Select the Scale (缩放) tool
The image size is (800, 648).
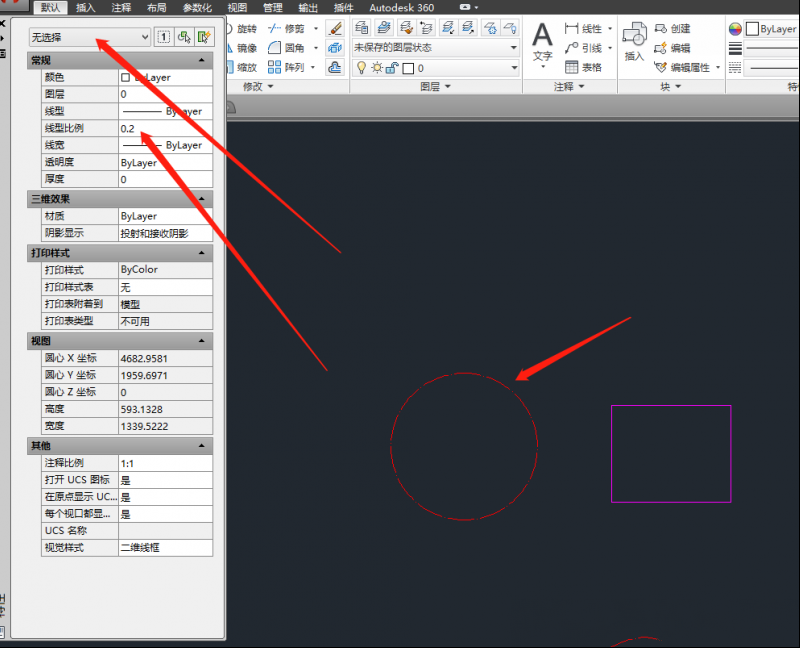point(242,67)
